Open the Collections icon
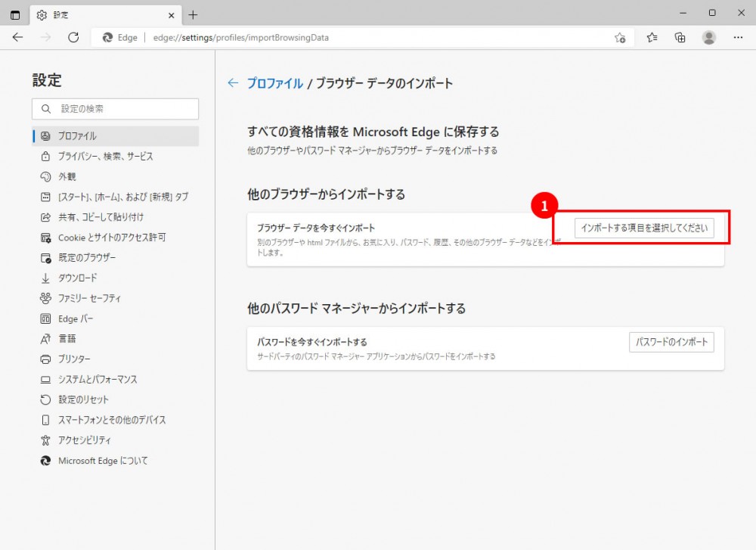The width and height of the screenshot is (756, 550). click(680, 37)
